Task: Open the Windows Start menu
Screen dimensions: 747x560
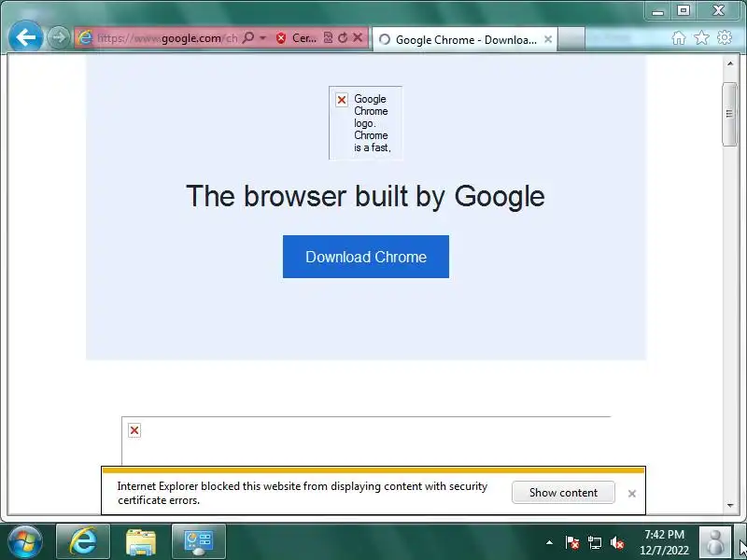Action: coord(24,542)
